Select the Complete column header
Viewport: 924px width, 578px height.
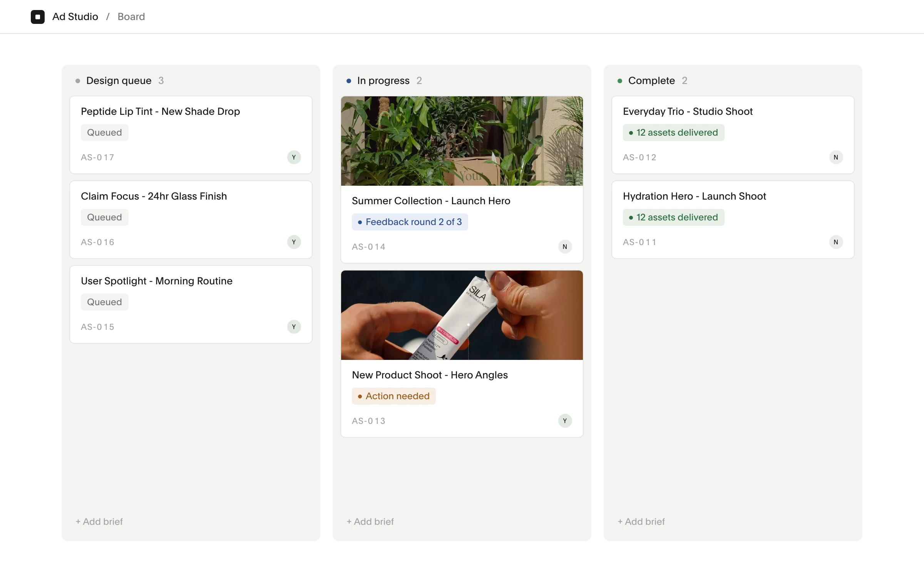point(652,81)
